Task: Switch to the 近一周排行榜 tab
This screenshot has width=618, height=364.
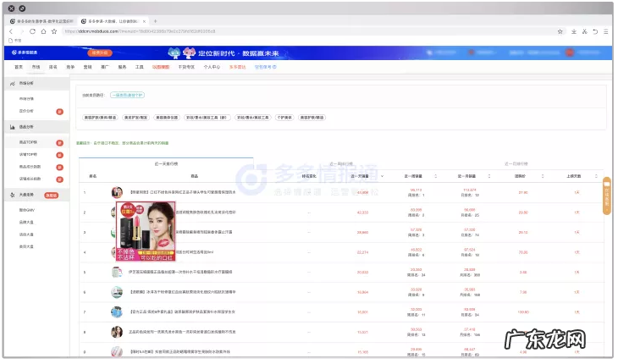Action: pos(342,164)
